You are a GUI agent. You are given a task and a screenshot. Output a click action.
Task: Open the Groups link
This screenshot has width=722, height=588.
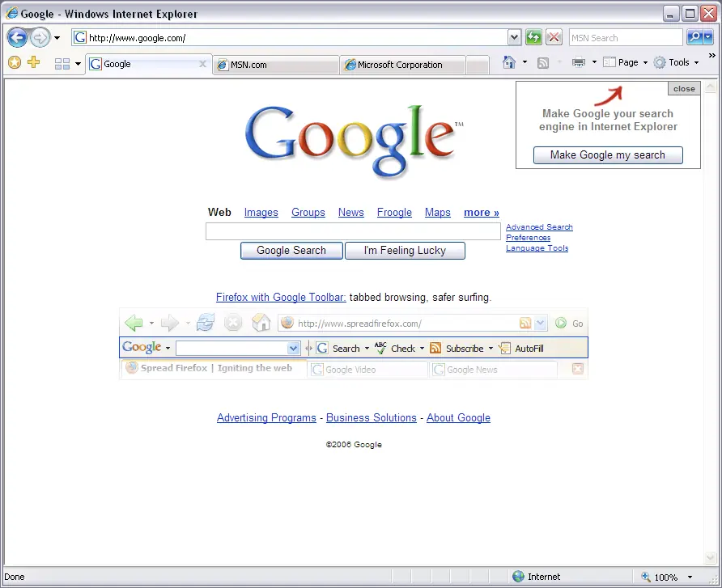coord(308,213)
